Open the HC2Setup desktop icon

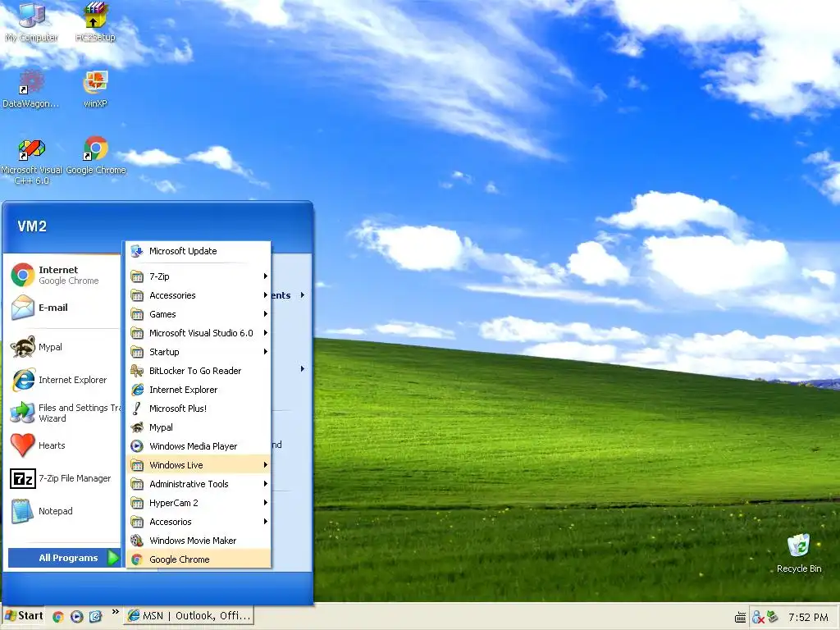tap(95, 21)
